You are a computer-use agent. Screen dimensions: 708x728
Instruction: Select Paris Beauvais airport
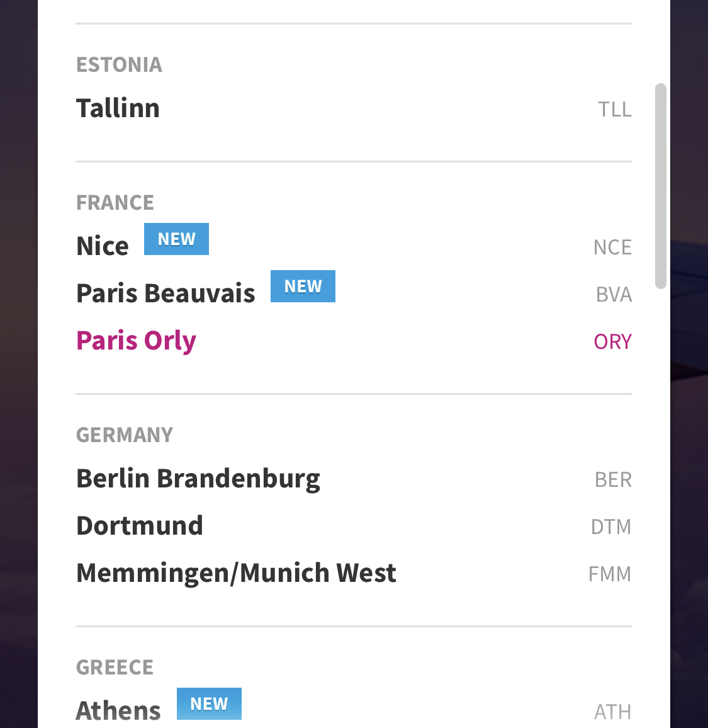[166, 293]
